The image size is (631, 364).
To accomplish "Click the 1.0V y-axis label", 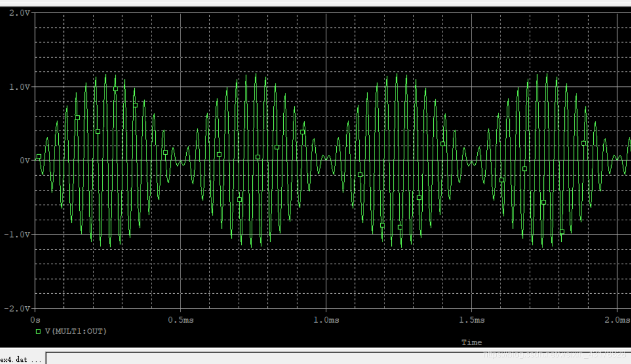I will point(19,87).
